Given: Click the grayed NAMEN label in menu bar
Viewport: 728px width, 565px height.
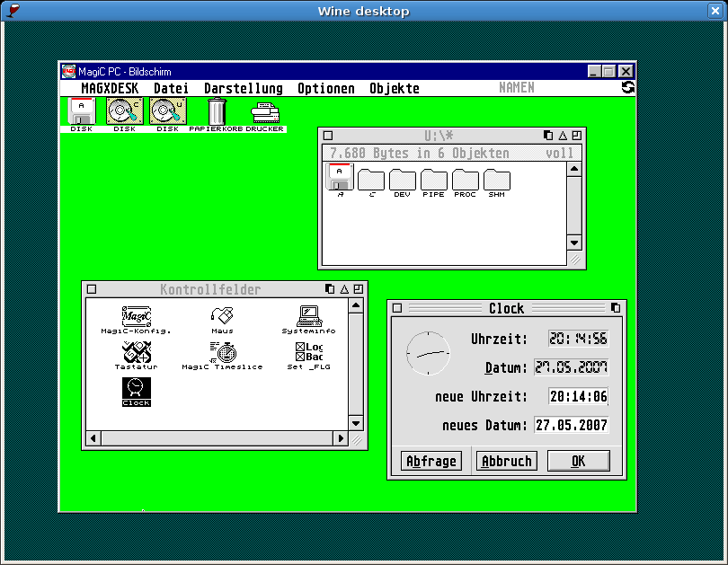Looking at the screenshot, I should pos(517,88).
